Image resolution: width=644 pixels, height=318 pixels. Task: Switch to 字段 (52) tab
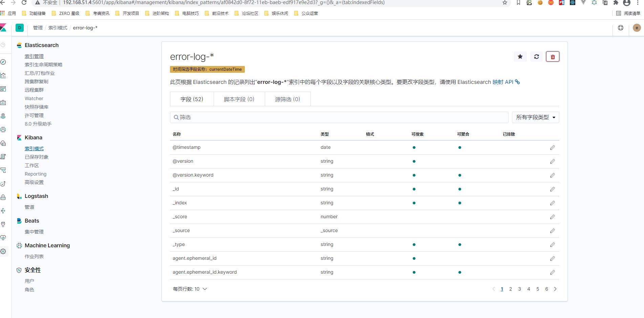coord(192,99)
